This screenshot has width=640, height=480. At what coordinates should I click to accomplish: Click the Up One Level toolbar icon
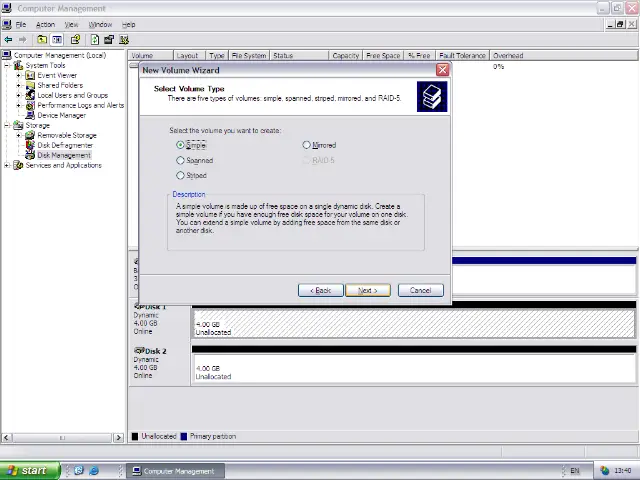point(44,40)
